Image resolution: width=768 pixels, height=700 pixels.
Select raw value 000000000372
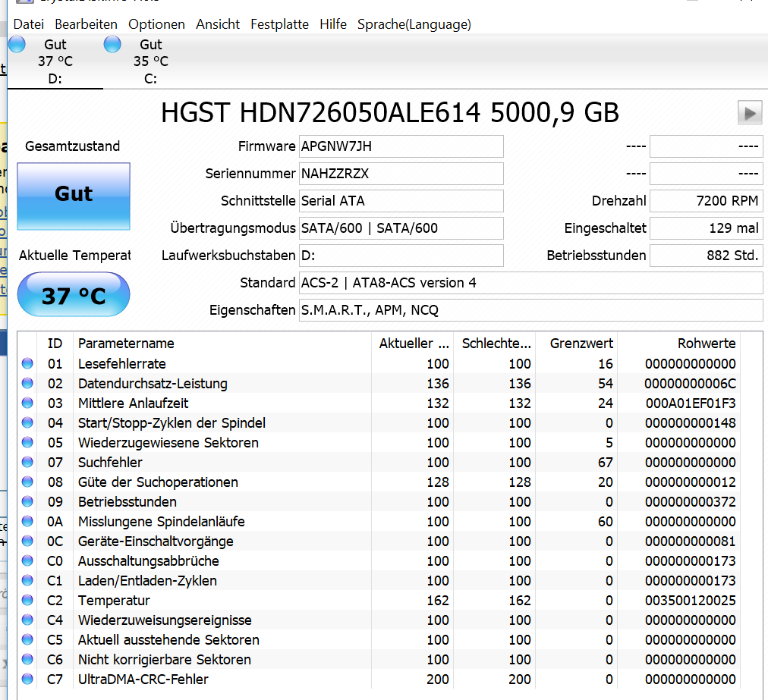click(x=691, y=502)
